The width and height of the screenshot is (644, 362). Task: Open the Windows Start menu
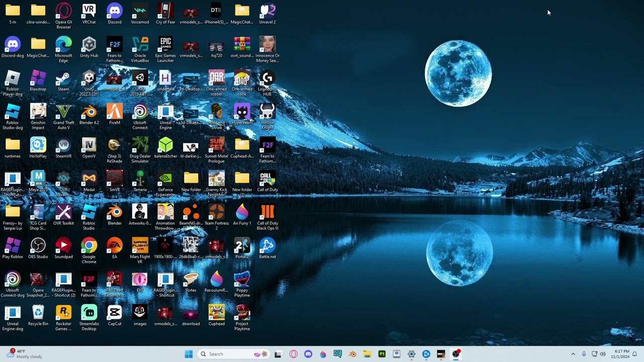(x=189, y=354)
